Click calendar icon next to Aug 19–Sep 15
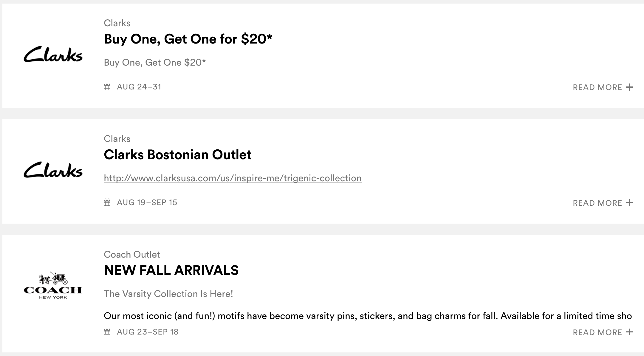Viewport: 644px width, 356px height. pos(107,202)
